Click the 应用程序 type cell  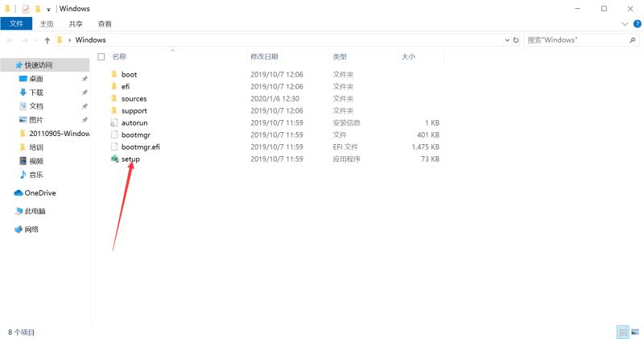346,159
